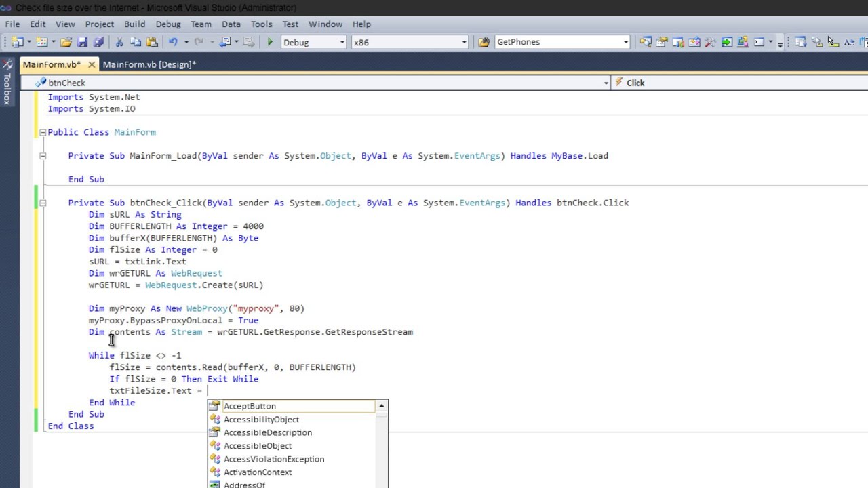Click the toolbar overflow options arrow
The height and width of the screenshot is (488, 868).
(780, 43)
